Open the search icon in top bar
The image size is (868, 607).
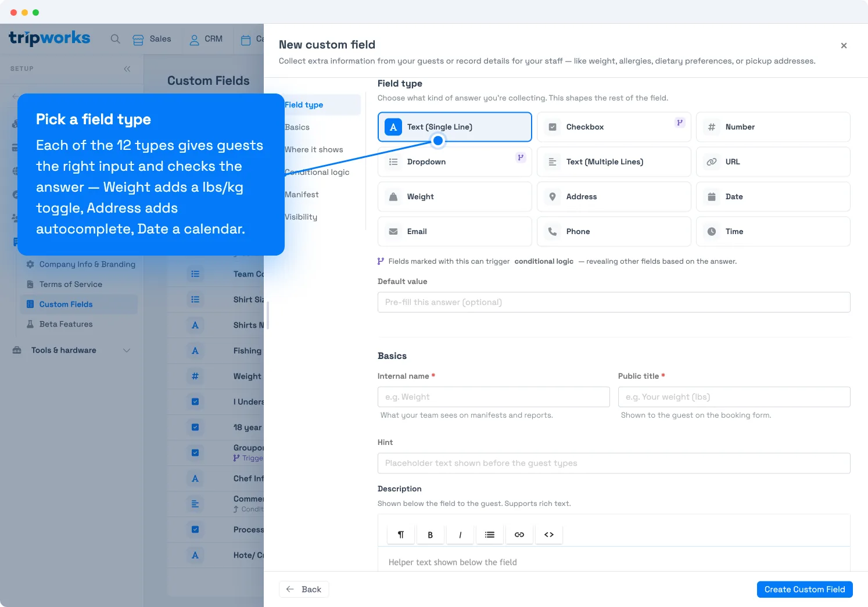click(116, 39)
